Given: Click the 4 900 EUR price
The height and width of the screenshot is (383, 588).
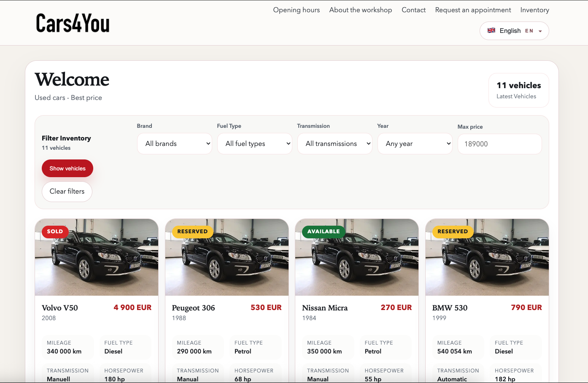Looking at the screenshot, I should pos(132,307).
